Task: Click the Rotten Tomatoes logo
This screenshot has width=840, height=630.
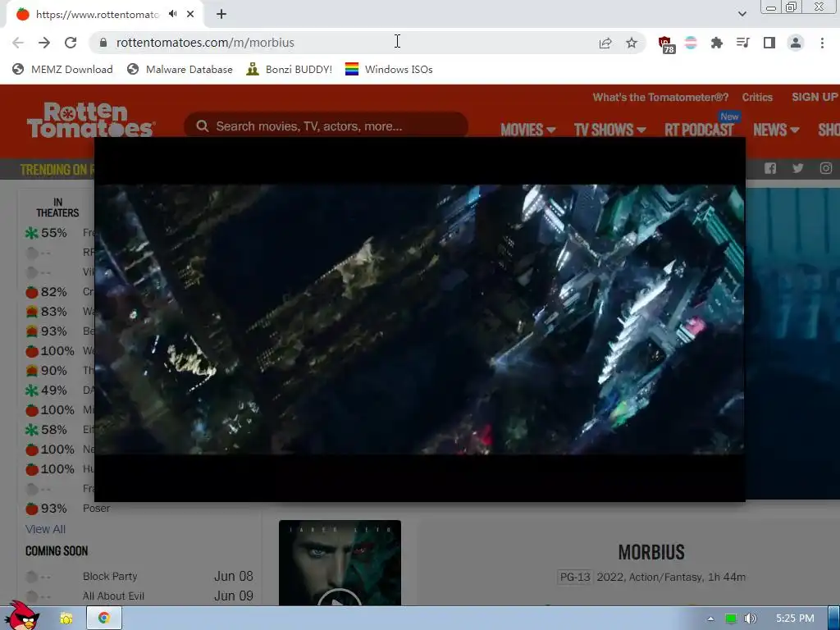Action: pos(91,120)
